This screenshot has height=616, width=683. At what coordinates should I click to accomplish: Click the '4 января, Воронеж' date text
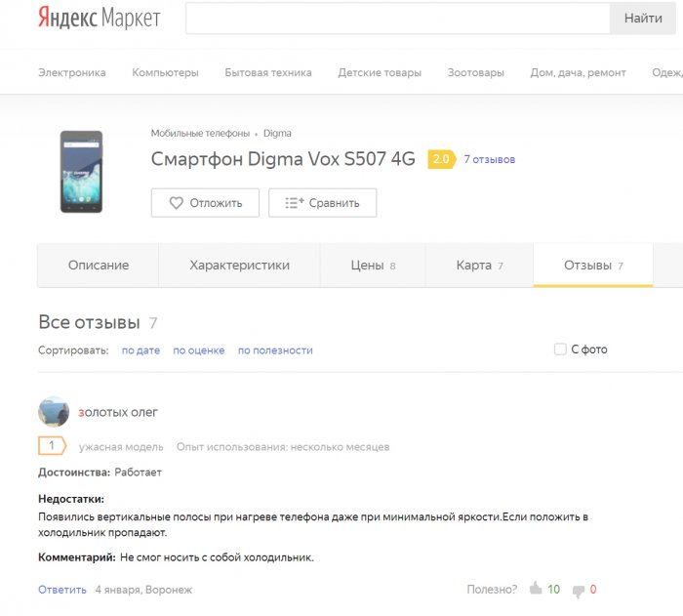tap(143, 590)
